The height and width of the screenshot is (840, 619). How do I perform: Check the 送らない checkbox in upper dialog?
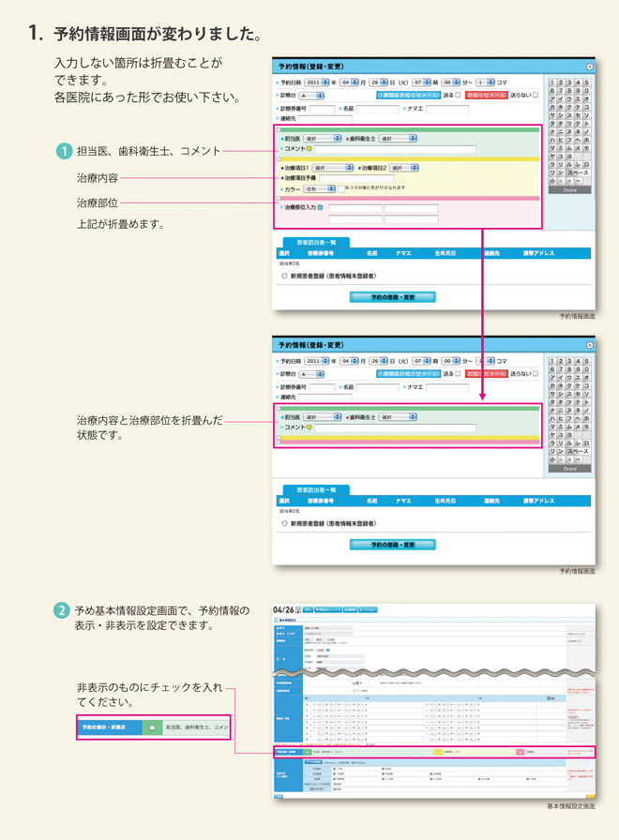(x=536, y=96)
